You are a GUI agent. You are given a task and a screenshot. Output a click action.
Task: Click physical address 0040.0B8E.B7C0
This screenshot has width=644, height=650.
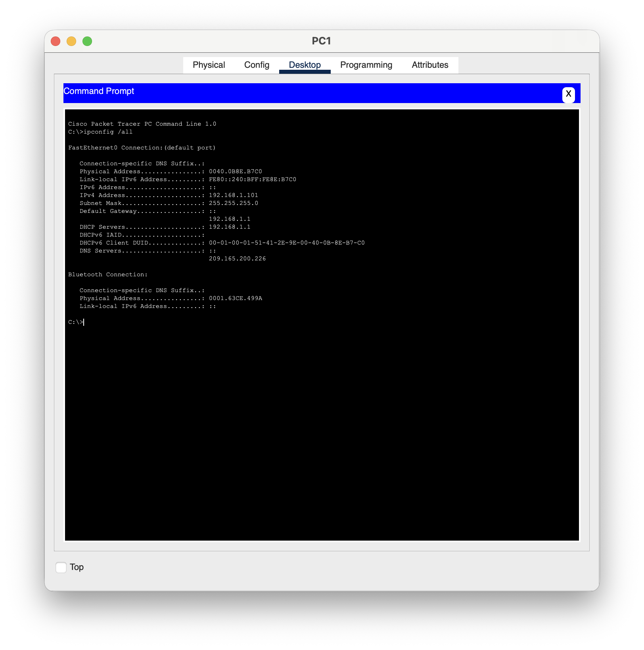236,172
